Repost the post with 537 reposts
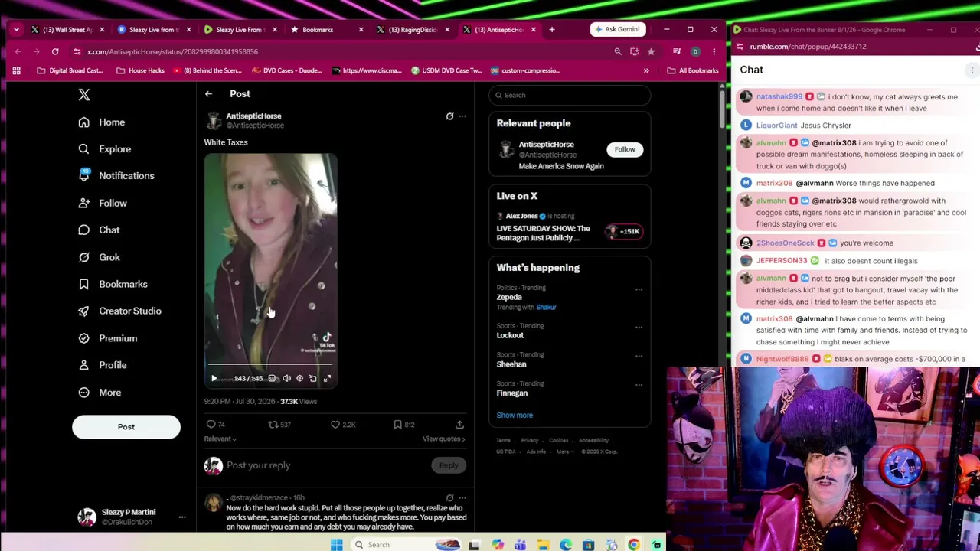 [x=273, y=425]
